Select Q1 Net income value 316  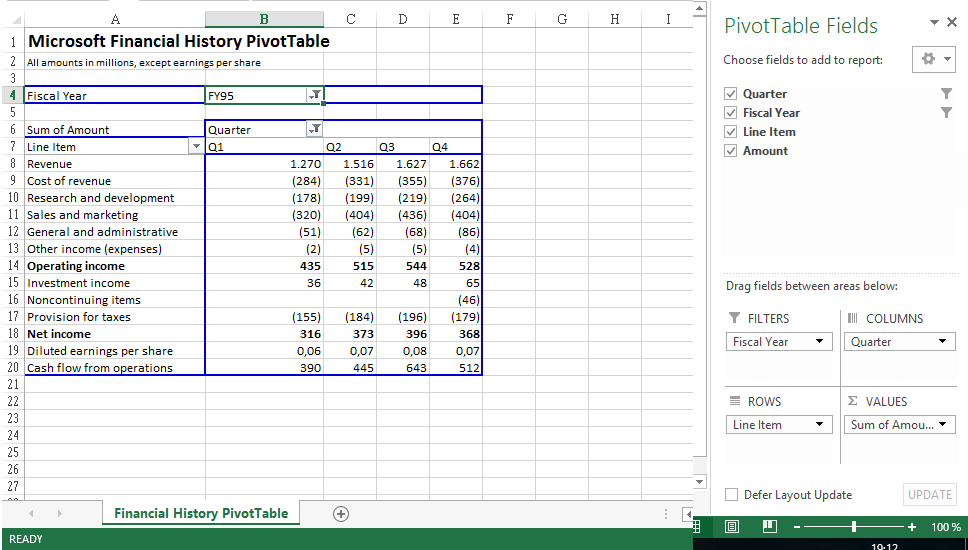point(264,333)
